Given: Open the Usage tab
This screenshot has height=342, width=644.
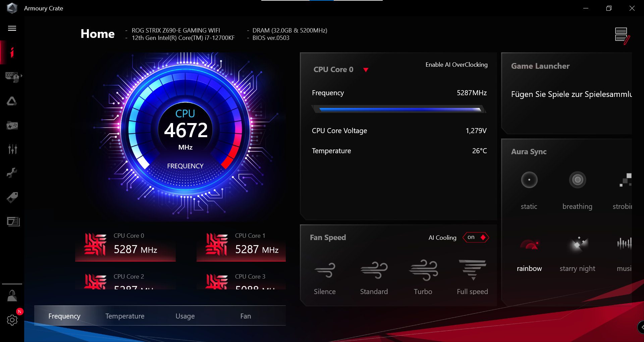Looking at the screenshot, I should coord(185,316).
